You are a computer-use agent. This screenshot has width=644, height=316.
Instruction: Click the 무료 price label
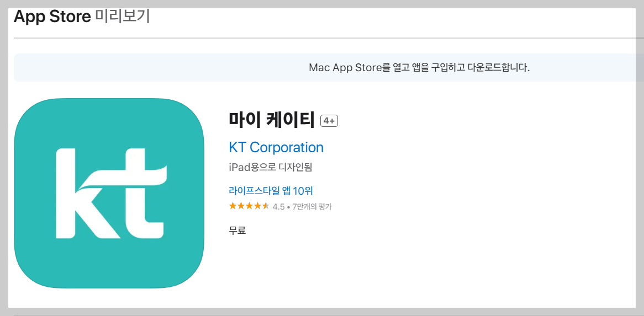coord(237,231)
